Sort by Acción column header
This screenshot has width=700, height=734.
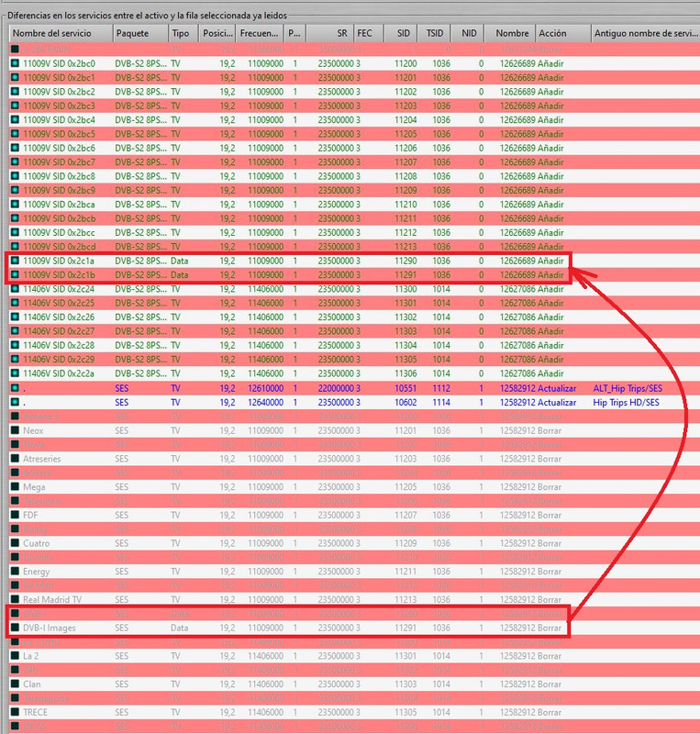563,33
